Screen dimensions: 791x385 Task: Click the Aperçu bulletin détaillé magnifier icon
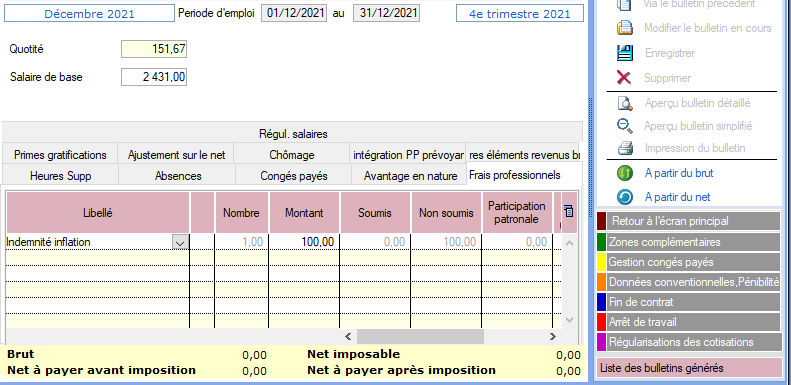[625, 103]
